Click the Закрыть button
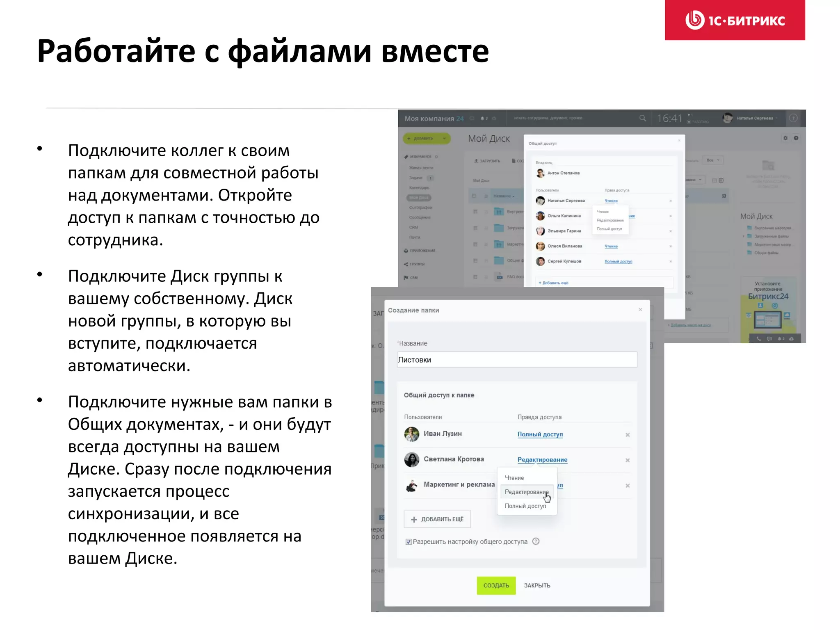The width and height of the screenshot is (840, 630). (x=537, y=585)
